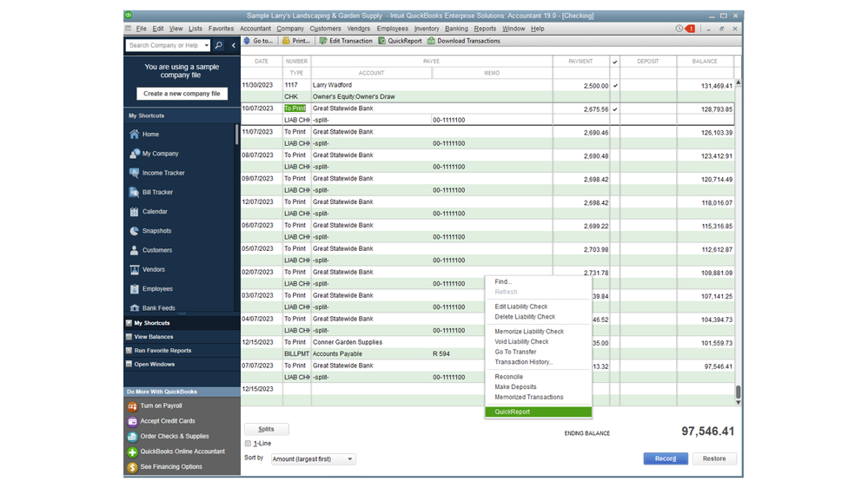The width and height of the screenshot is (868, 488).
Task: Click the clock reminders icon
Action: click(x=679, y=29)
